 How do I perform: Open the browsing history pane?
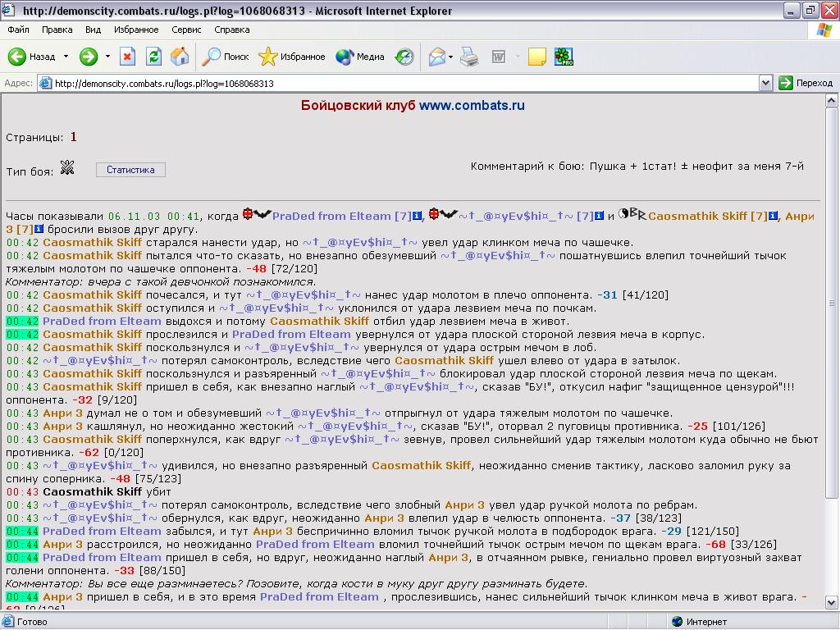[x=404, y=57]
